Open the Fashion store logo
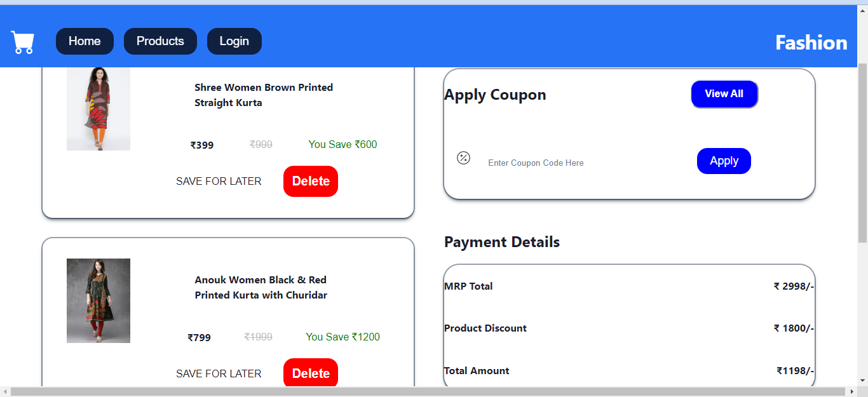The image size is (868, 397). [811, 43]
